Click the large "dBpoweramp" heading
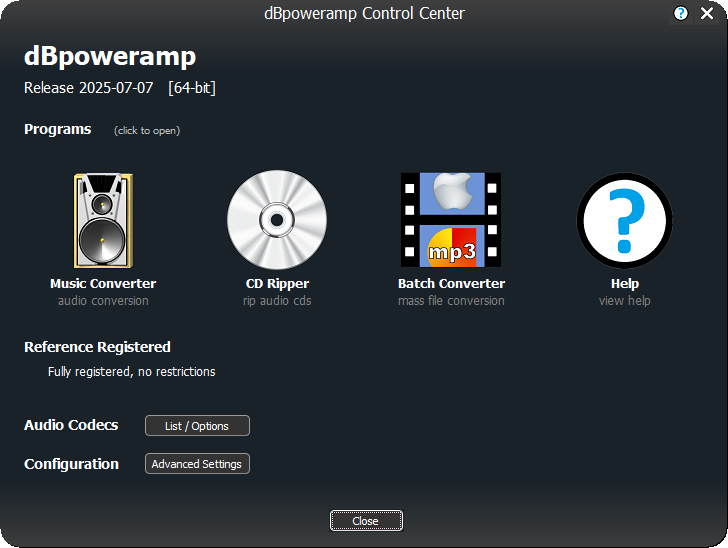 point(110,57)
